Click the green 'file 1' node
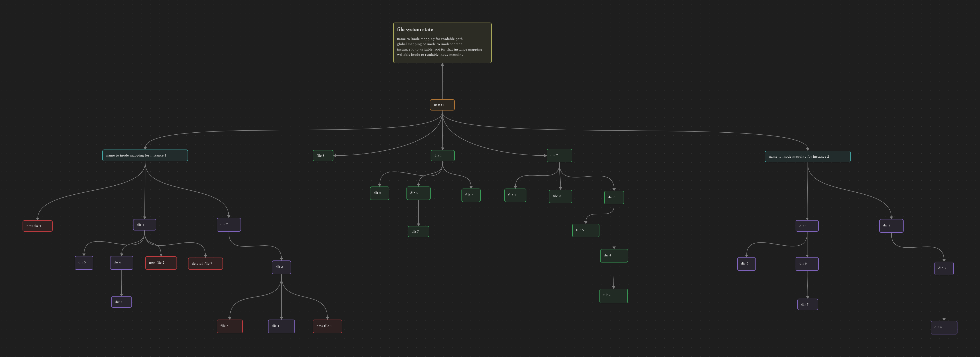This screenshot has height=357, width=980. point(515,195)
